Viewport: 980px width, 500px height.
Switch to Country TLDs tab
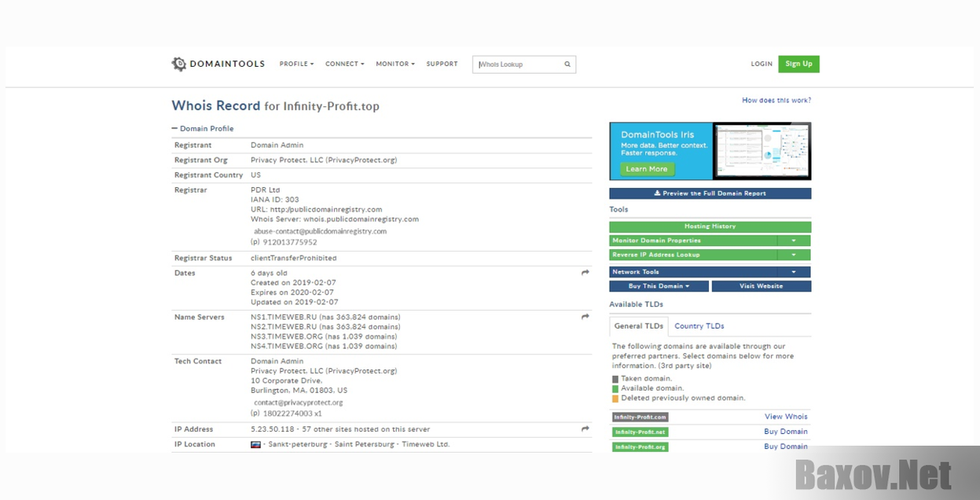pos(699,326)
